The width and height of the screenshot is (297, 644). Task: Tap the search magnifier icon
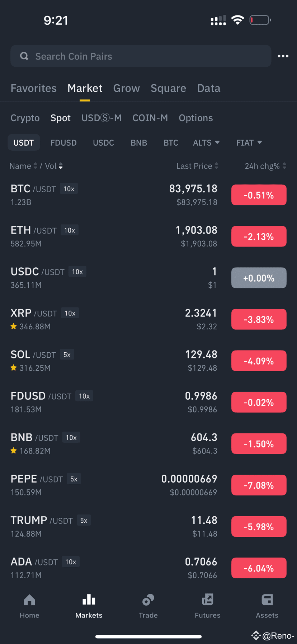pos(24,56)
